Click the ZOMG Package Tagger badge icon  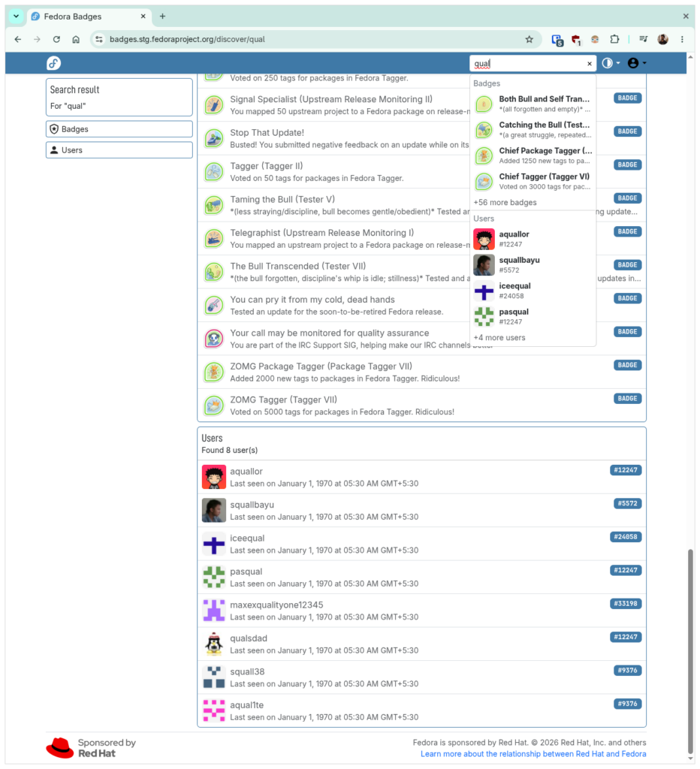[x=214, y=372]
